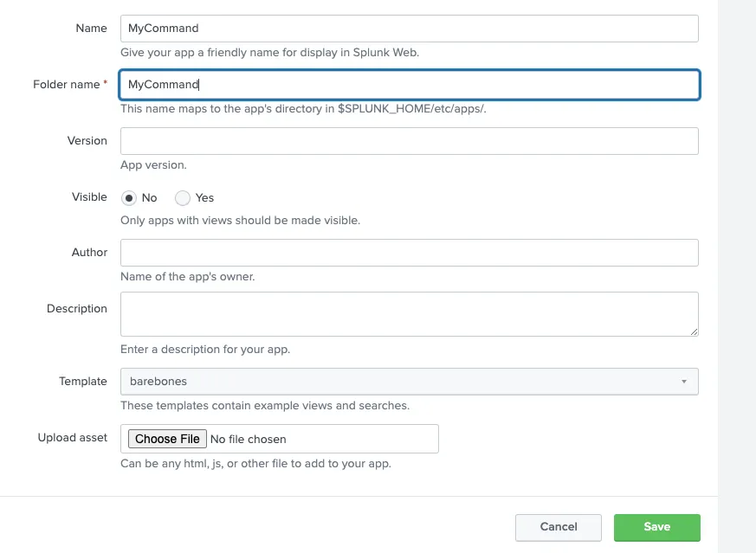Click the Version input field

click(x=409, y=140)
